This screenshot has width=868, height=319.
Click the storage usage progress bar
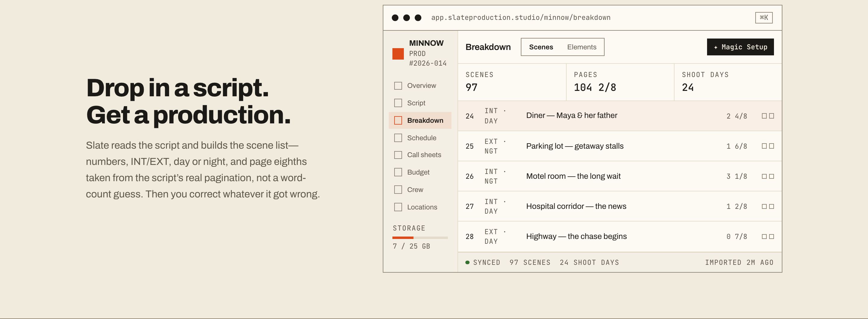tap(420, 238)
